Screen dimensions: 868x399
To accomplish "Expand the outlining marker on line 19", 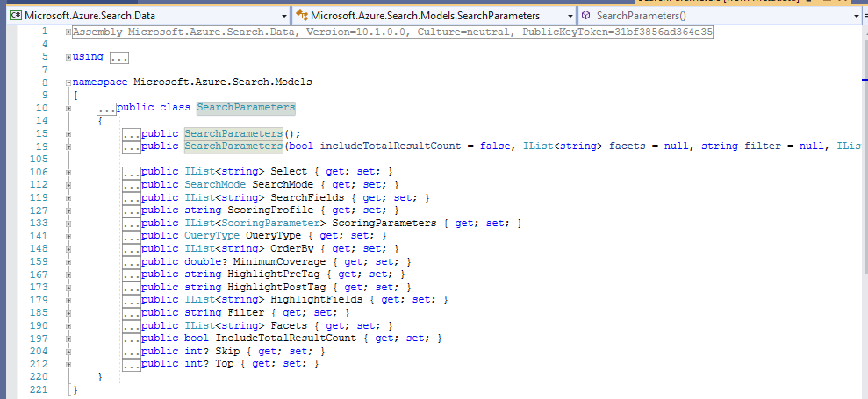I will coord(68,146).
